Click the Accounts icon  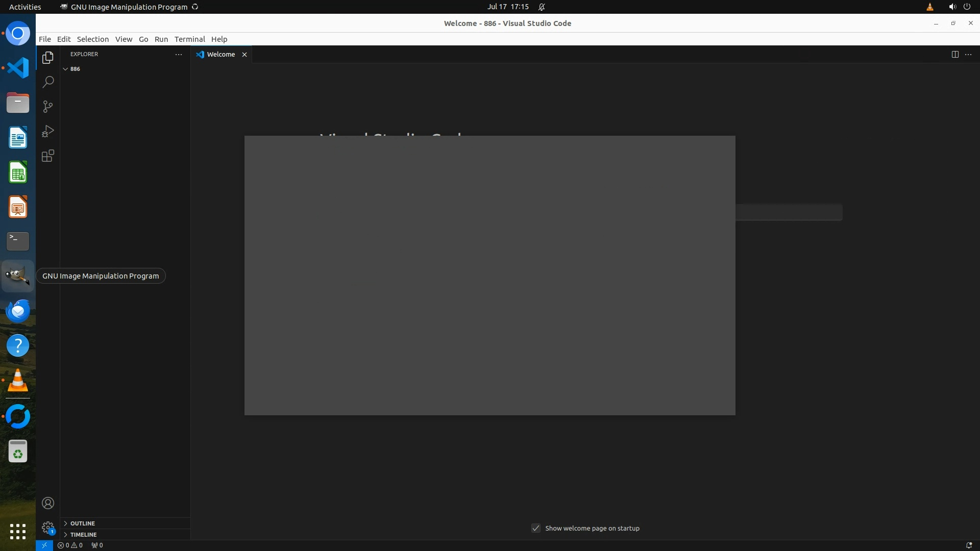(x=48, y=503)
